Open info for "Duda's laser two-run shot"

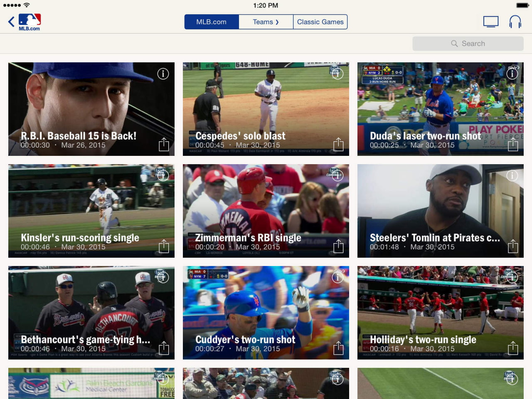click(512, 74)
